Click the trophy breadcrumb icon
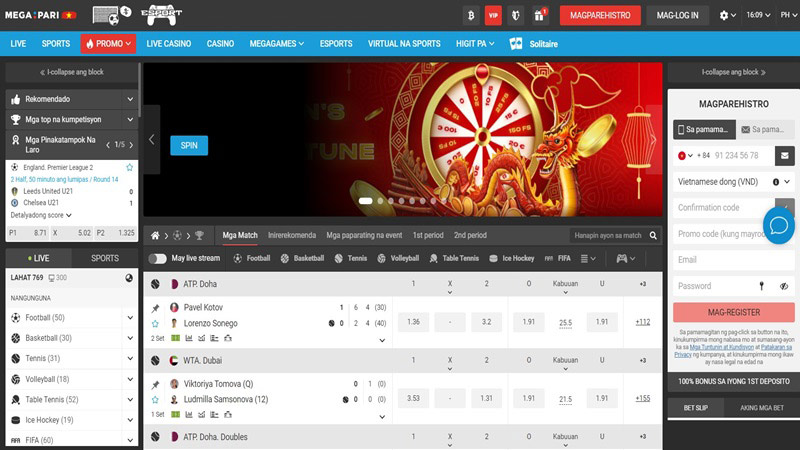Image resolution: width=800 pixels, height=450 pixels. tap(199, 235)
